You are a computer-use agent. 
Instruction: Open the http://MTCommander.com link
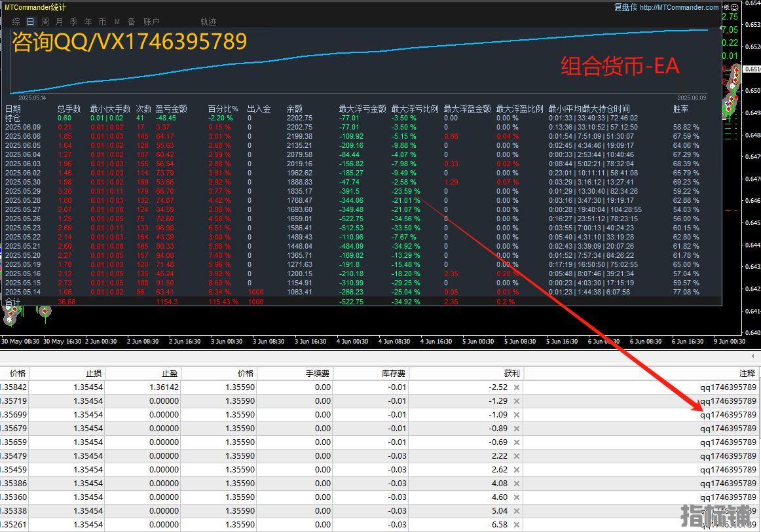pos(679,7)
